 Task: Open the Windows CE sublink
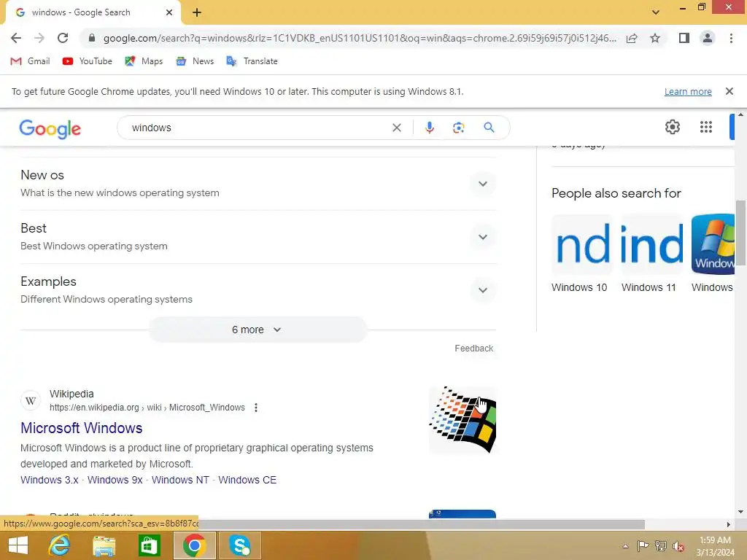coord(247,480)
